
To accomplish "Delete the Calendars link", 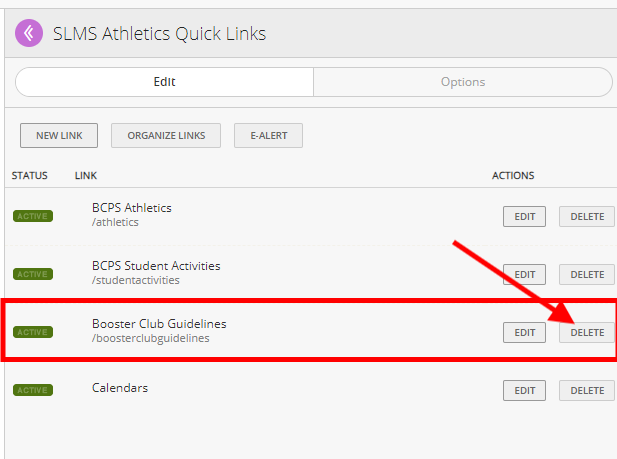I will point(587,391).
